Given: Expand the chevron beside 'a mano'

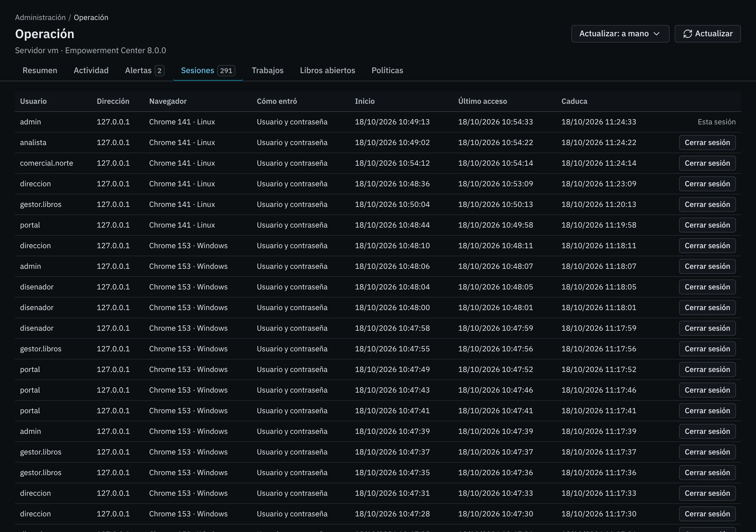Looking at the screenshot, I should [x=656, y=33].
